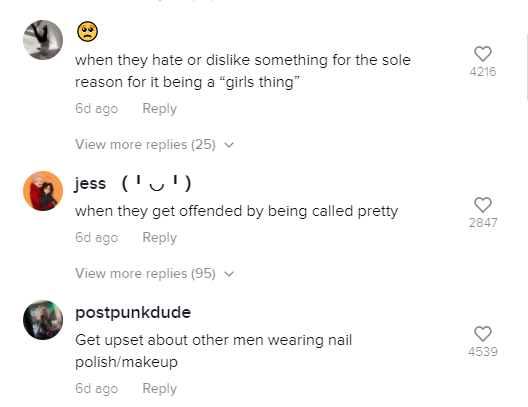
Task: Reply to the "girls thing" comment
Action: coord(159,108)
